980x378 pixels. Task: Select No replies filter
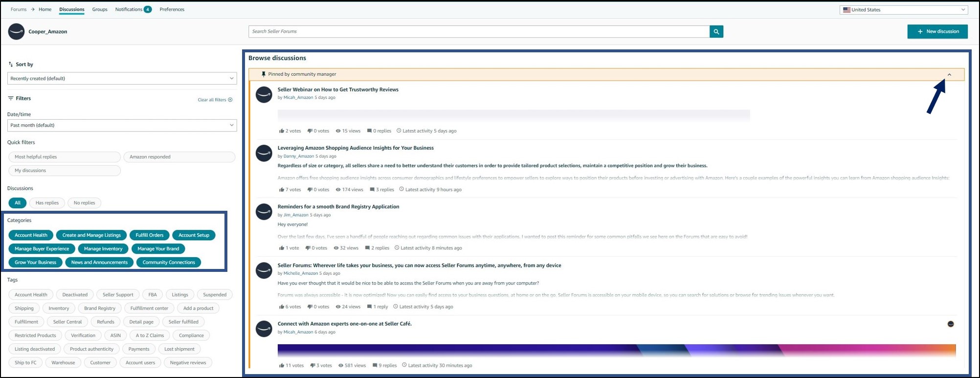click(85, 203)
